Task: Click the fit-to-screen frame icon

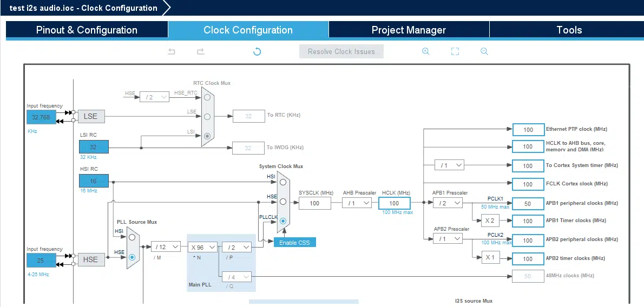Action: pos(455,51)
